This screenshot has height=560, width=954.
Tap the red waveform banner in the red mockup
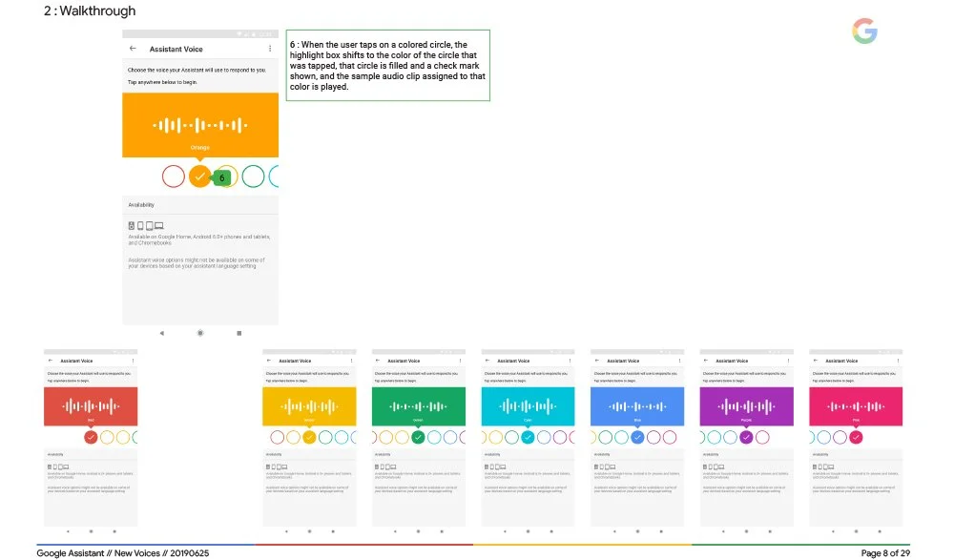[91, 406]
